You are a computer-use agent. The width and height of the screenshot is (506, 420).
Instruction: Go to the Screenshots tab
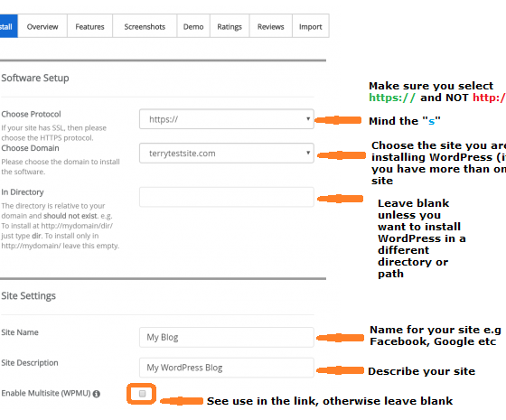(145, 26)
